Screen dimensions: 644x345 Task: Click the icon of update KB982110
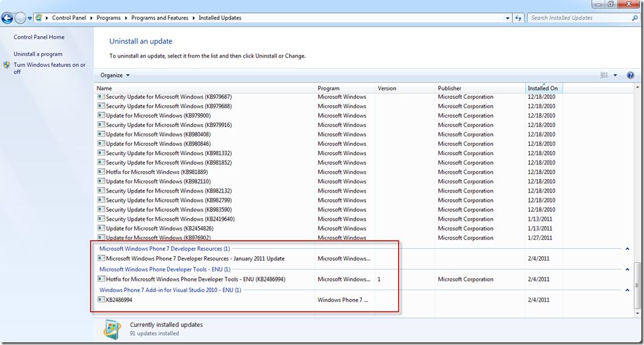pyautogui.click(x=101, y=181)
